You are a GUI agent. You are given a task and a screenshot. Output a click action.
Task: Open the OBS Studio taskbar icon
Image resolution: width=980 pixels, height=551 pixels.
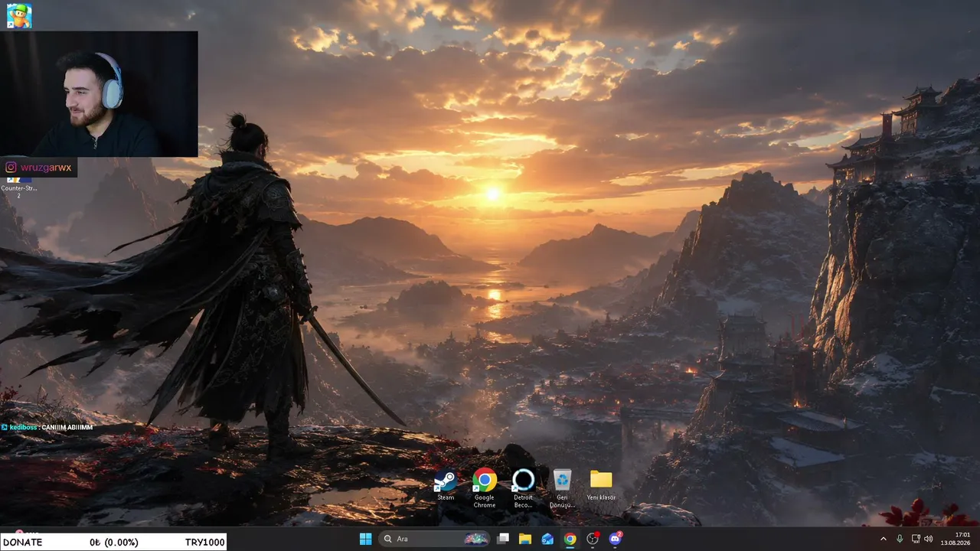(592, 539)
